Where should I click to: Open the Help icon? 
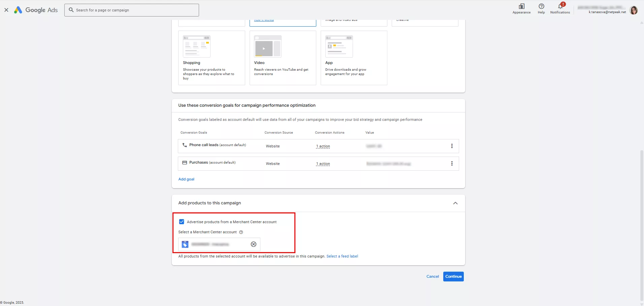tap(541, 7)
